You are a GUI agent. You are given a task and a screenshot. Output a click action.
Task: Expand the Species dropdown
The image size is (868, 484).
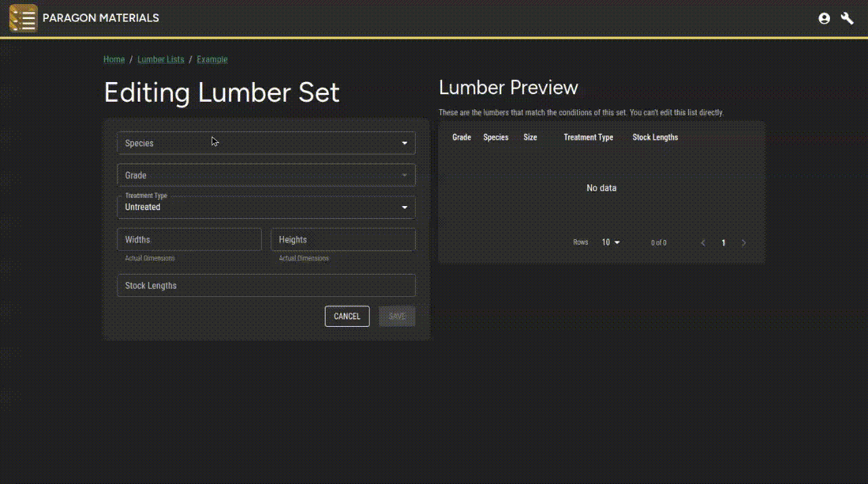click(x=266, y=143)
